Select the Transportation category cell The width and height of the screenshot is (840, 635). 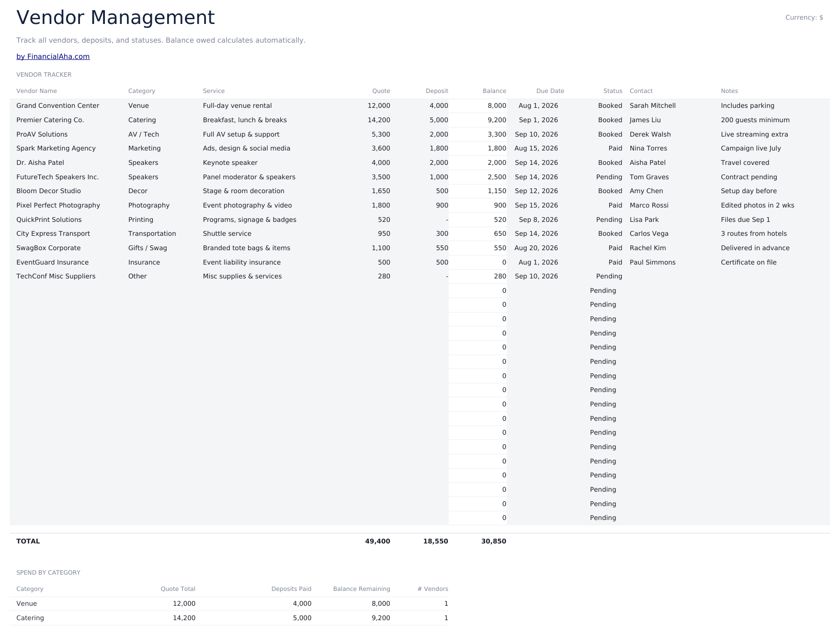[152, 234]
